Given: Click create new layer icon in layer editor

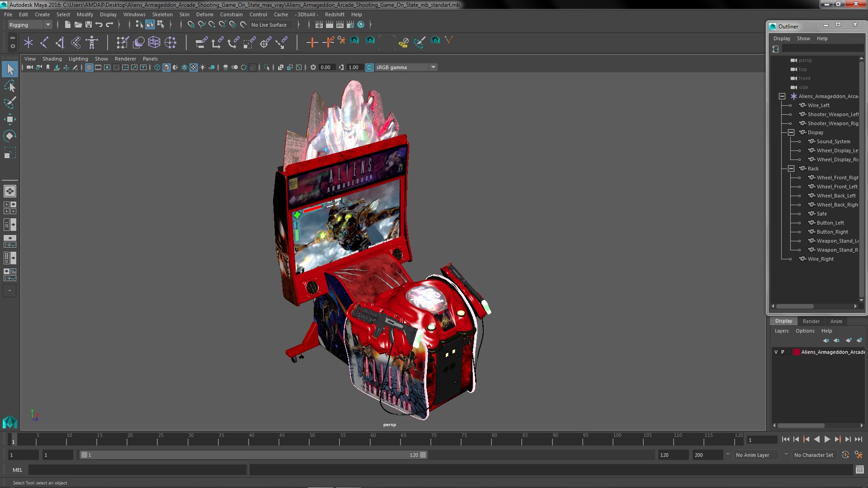Looking at the screenshot, I should point(849,340).
